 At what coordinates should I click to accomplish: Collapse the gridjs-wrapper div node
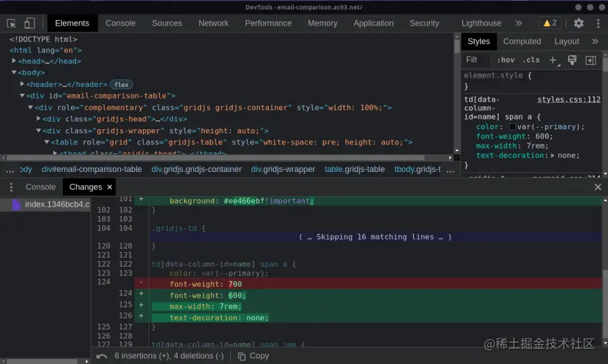pyautogui.click(x=39, y=131)
